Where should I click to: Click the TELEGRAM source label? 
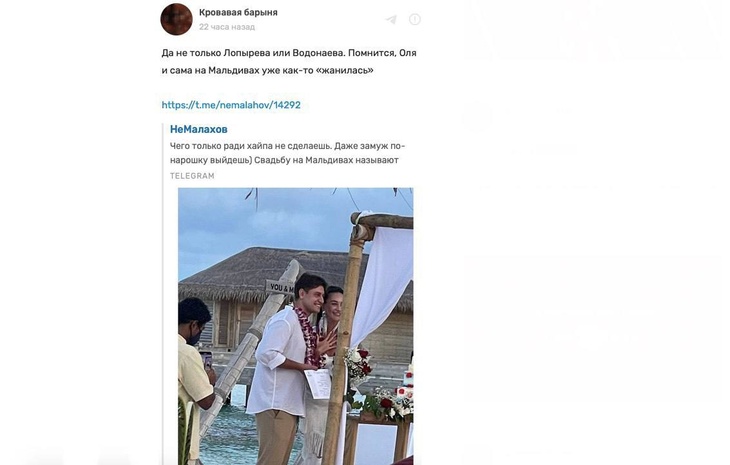click(x=192, y=176)
